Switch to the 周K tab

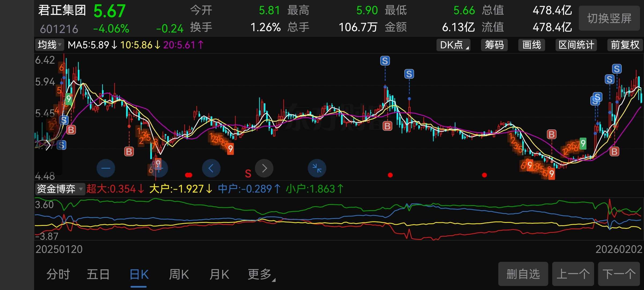(179, 275)
